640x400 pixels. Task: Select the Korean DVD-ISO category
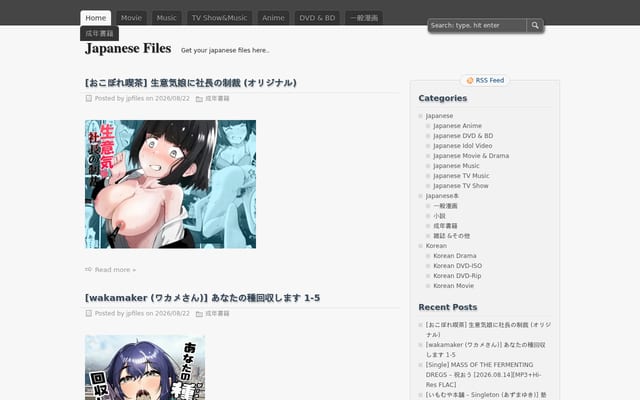tap(458, 266)
